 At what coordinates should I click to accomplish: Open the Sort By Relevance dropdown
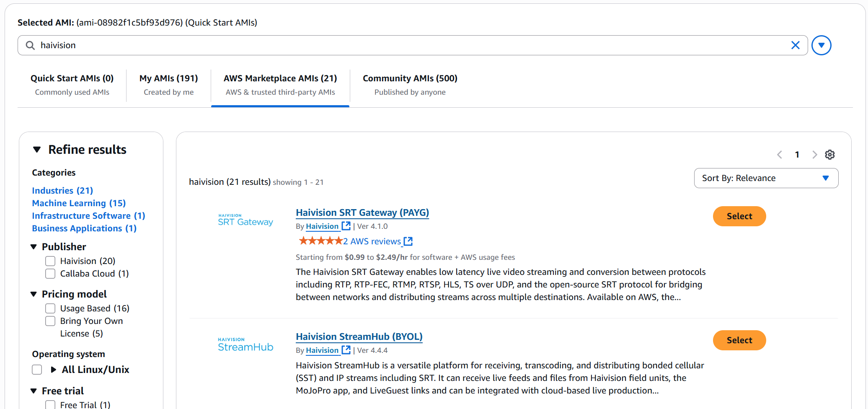tap(766, 178)
